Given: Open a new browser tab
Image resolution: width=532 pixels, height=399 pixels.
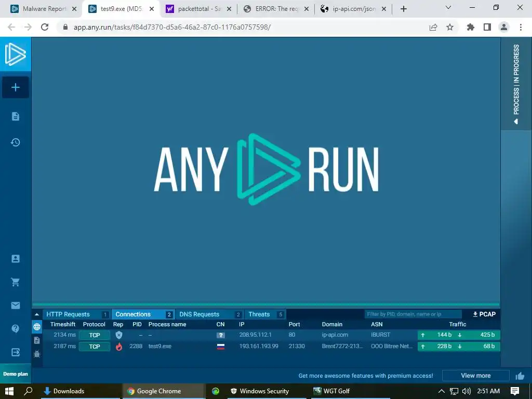Looking at the screenshot, I should pyautogui.click(x=403, y=9).
